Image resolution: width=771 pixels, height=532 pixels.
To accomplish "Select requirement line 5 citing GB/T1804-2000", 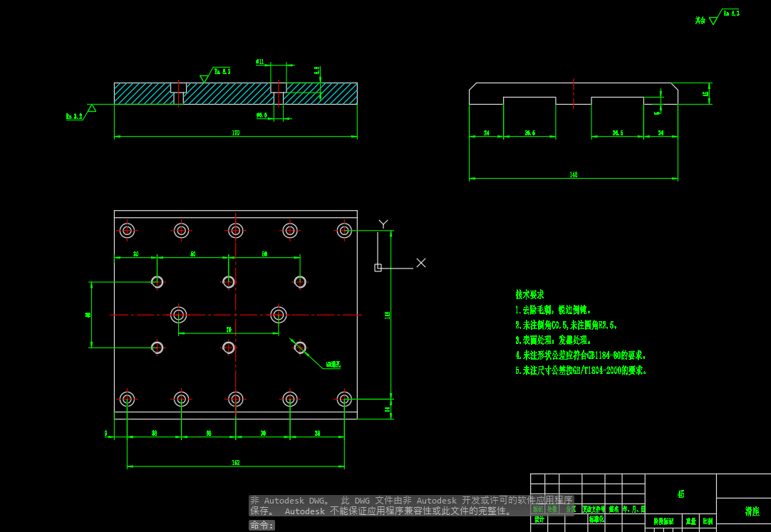I will (x=581, y=370).
